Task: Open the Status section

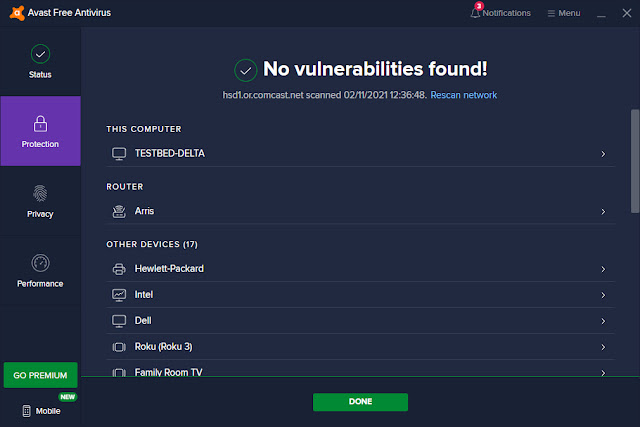Action: click(x=40, y=62)
